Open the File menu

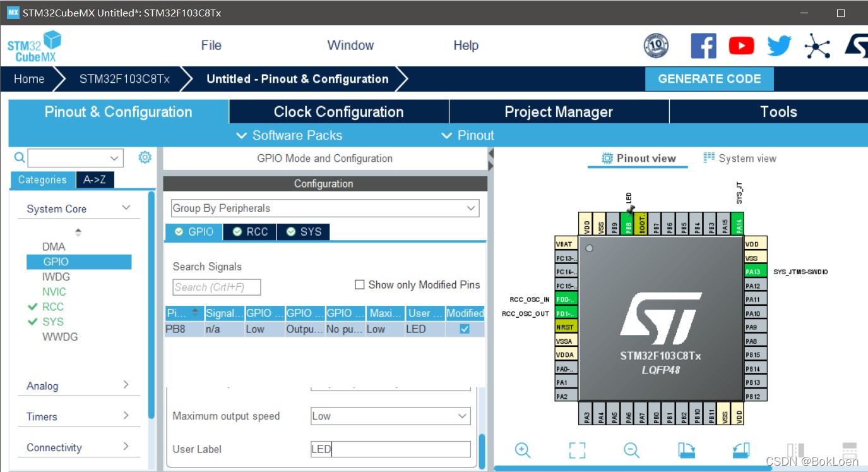click(x=211, y=45)
